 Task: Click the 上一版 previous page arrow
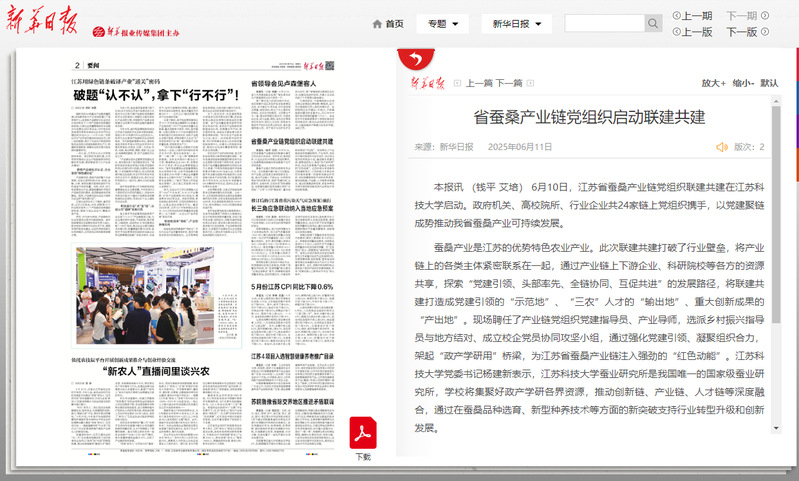[677, 32]
